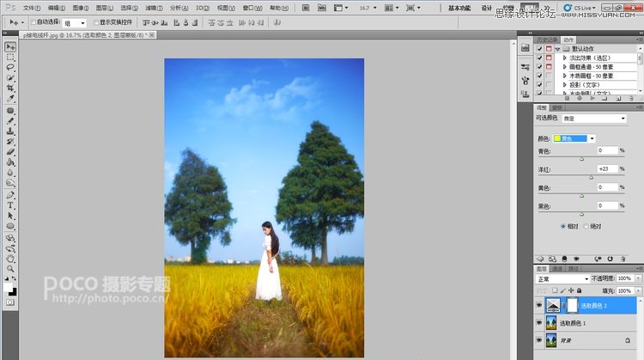Viewport: 644px width, 360px height.
Task: Select the Zoom tool
Action: pyautogui.click(x=10, y=269)
